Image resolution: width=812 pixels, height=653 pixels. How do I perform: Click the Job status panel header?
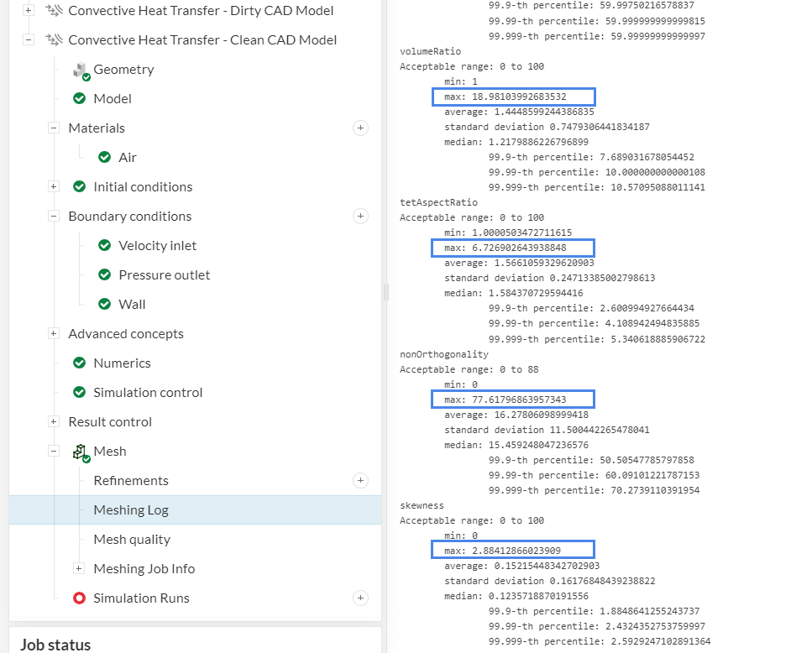point(55,645)
